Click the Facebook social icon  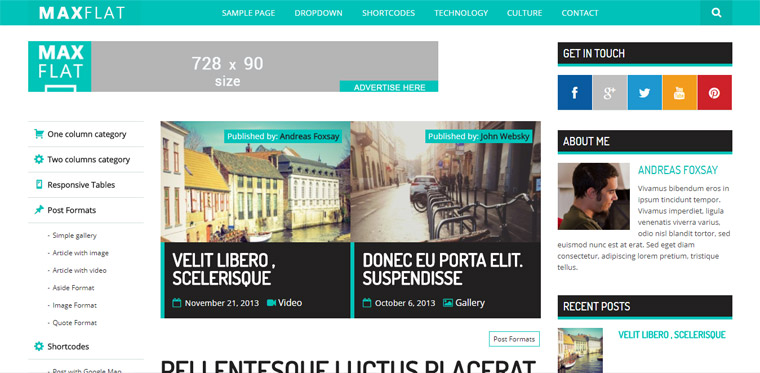(x=574, y=93)
